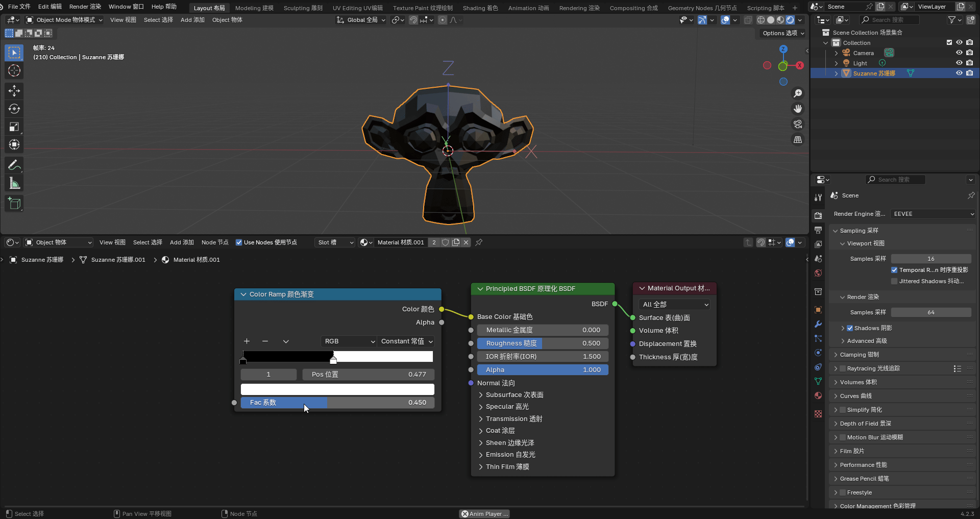Click the Options button in the viewport header
980x519 pixels.
point(783,33)
